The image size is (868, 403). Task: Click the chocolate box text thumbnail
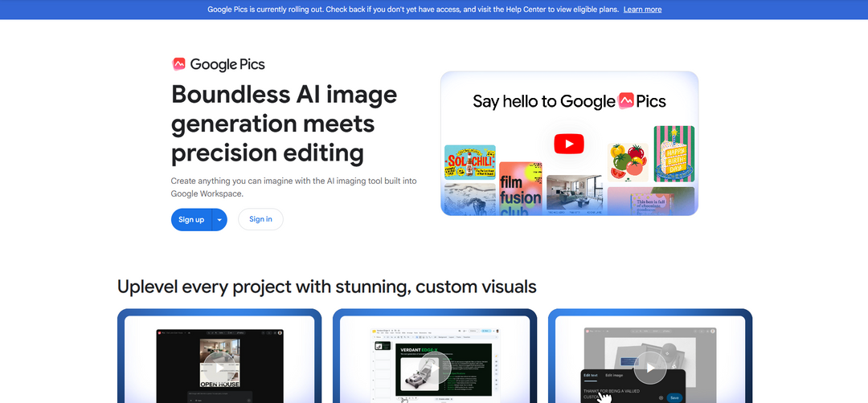[x=651, y=201]
